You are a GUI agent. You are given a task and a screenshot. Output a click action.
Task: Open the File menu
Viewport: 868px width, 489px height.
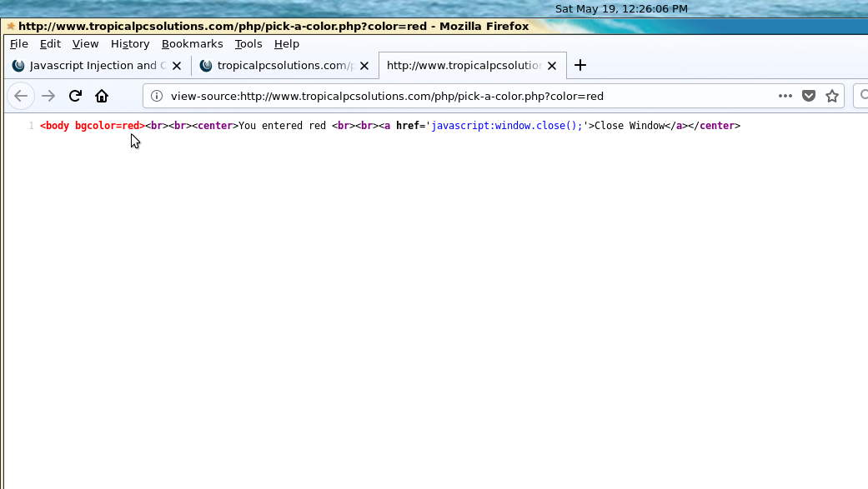click(x=19, y=43)
